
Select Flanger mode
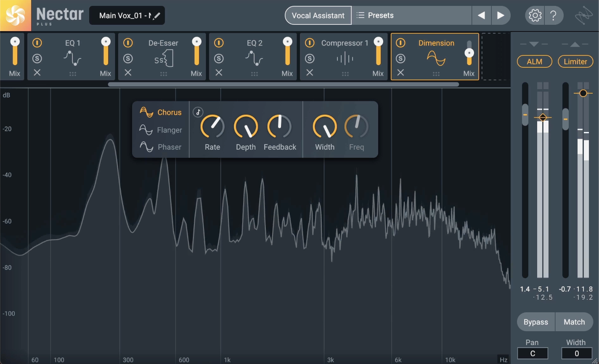click(161, 130)
